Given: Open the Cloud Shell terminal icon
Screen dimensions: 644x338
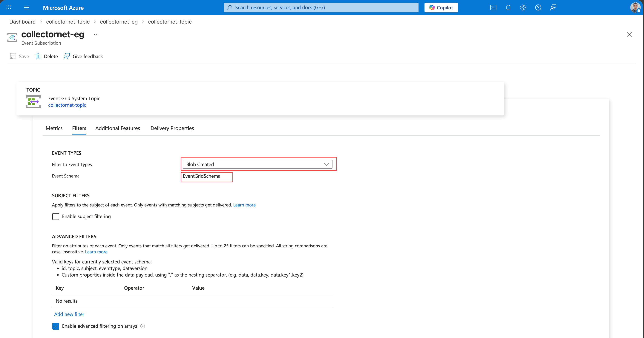Looking at the screenshot, I should [493, 7].
